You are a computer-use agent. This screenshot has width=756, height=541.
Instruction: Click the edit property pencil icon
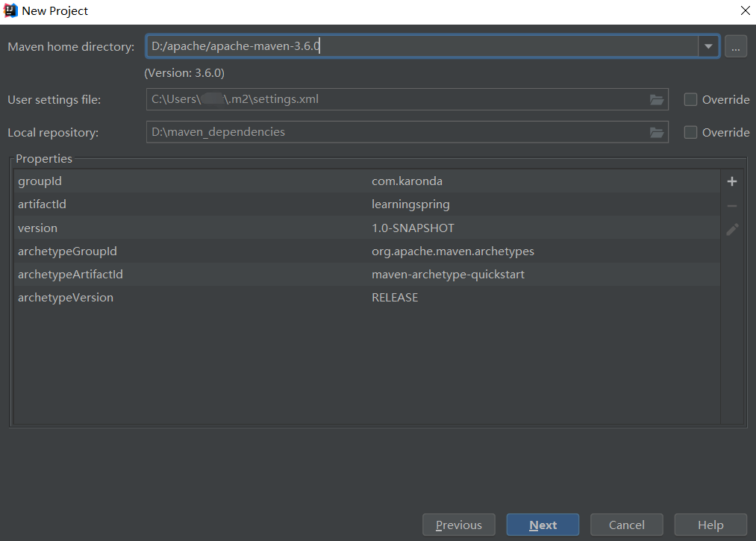[732, 230]
